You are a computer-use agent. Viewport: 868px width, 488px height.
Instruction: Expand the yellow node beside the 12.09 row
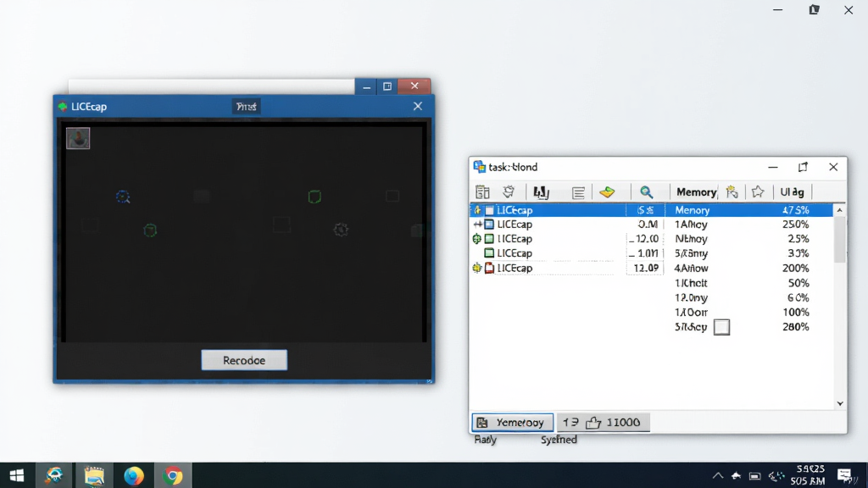click(x=476, y=268)
